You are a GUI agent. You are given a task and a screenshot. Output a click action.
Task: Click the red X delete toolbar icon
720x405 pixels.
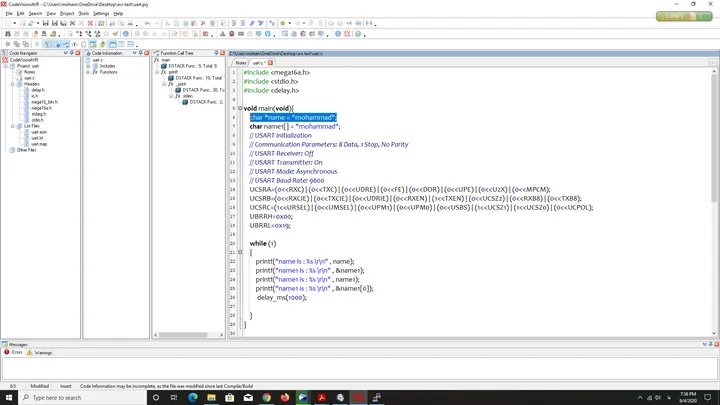203,23
